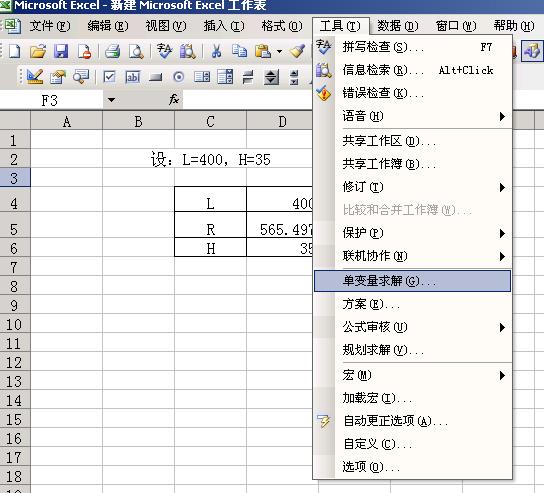Choose 共享工作区(D) menu entry
The height and width of the screenshot is (493, 544).
(413, 141)
